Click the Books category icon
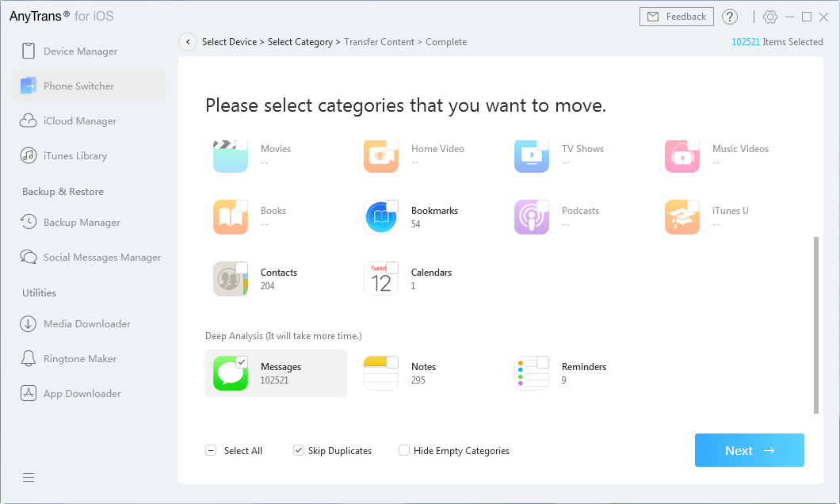The width and height of the screenshot is (840, 504). [x=231, y=217]
